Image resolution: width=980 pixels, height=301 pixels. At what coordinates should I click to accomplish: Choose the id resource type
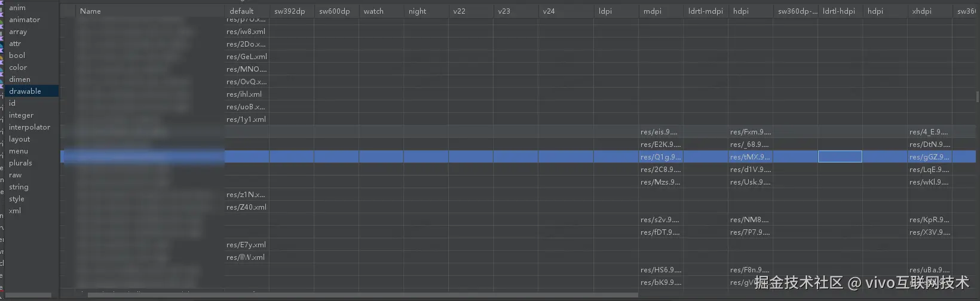click(x=12, y=103)
